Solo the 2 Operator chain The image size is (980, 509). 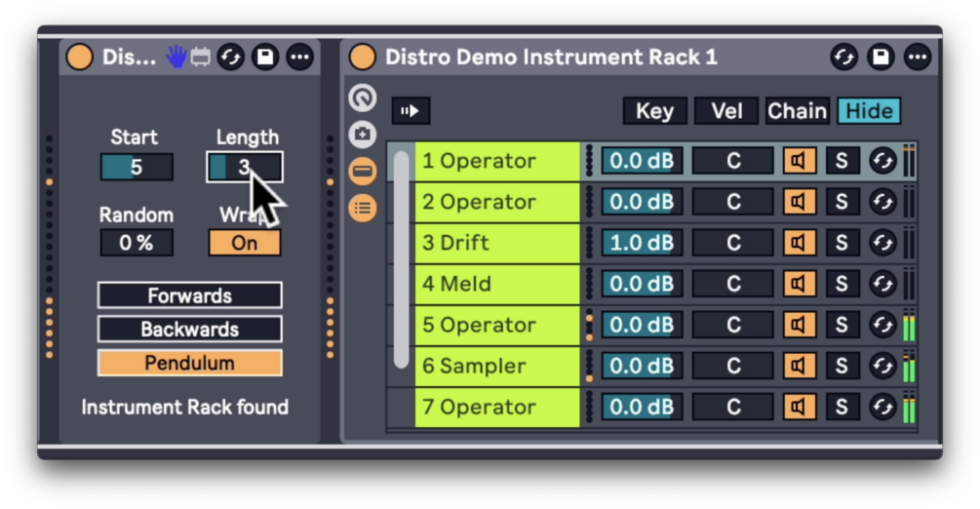tap(842, 202)
